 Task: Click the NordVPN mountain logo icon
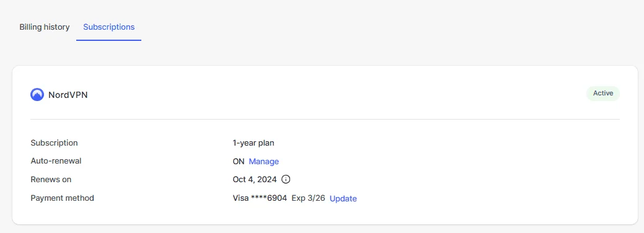coord(37,95)
